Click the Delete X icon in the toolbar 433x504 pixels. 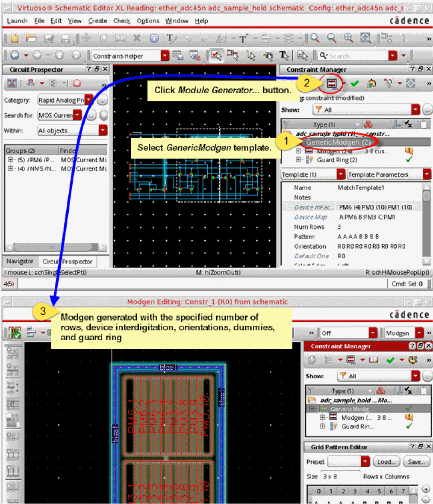(x=137, y=38)
